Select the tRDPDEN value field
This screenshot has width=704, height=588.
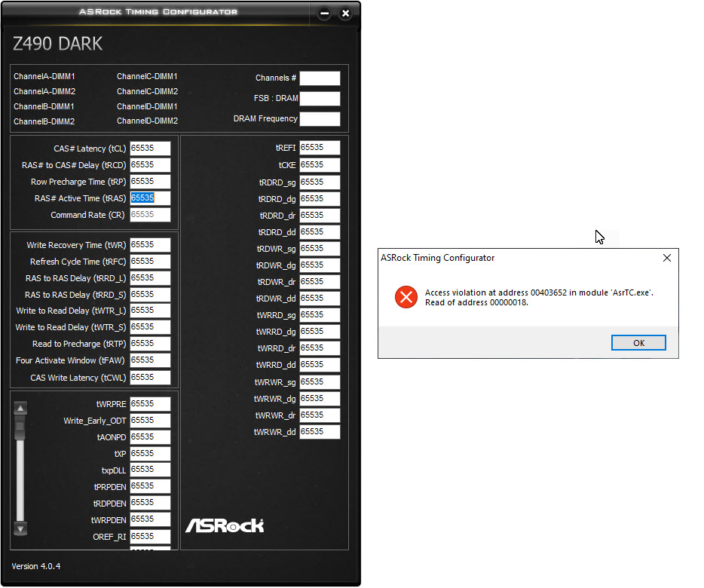point(151,503)
